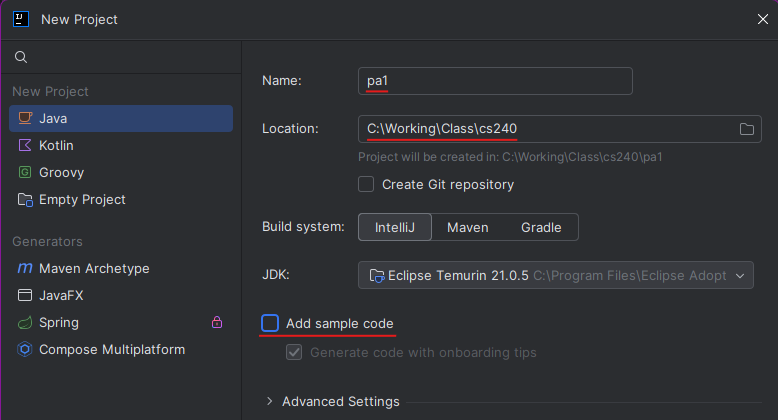Click the search magnifier icon in sidebar
This screenshot has width=778, height=420.
click(x=21, y=57)
